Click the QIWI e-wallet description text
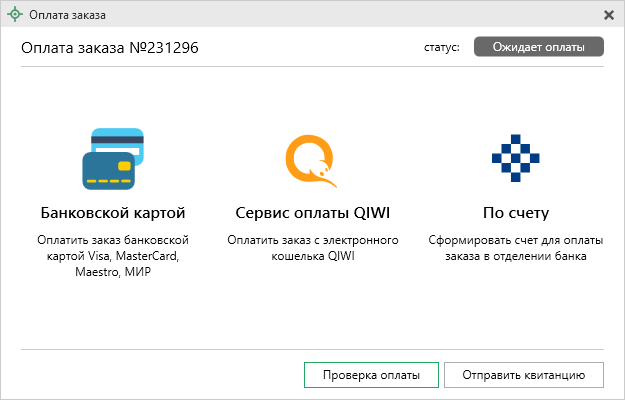 (x=312, y=249)
